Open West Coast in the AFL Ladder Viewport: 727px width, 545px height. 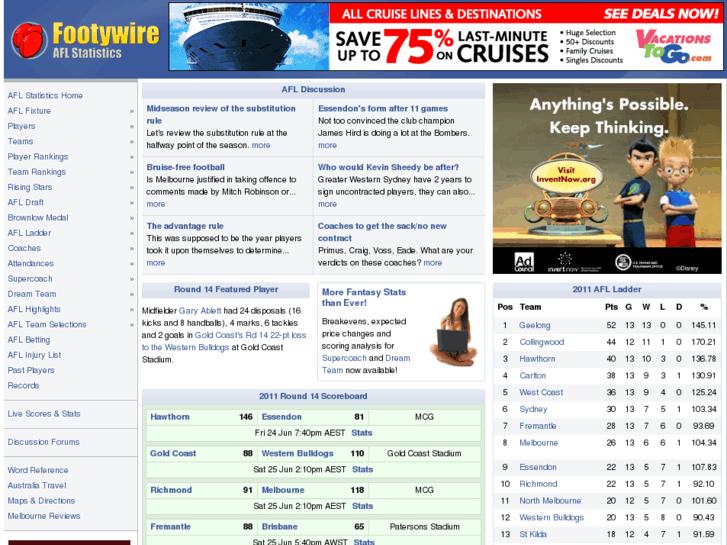click(541, 392)
